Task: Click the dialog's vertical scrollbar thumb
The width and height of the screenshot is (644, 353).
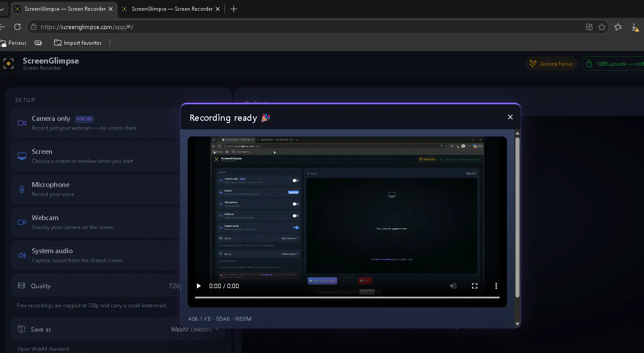Action: (517, 217)
